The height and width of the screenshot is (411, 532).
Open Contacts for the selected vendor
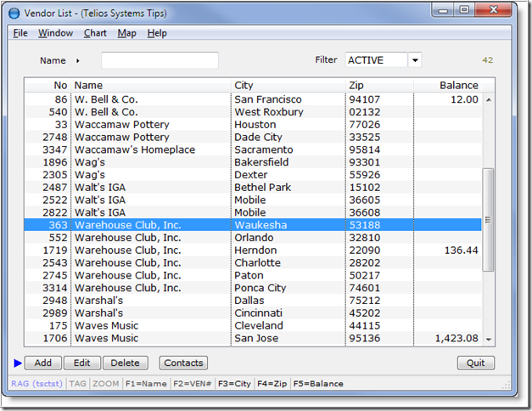coord(183,363)
